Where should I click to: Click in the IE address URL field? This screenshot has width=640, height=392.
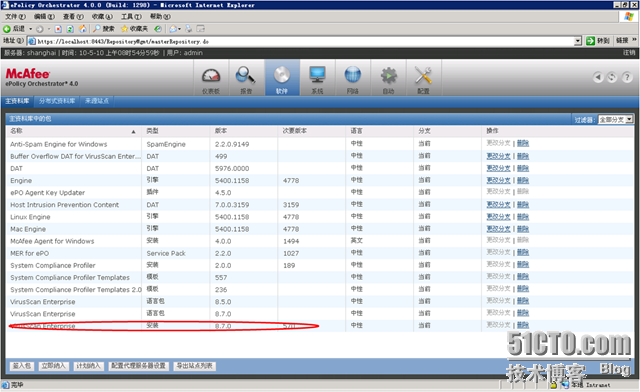point(304,41)
